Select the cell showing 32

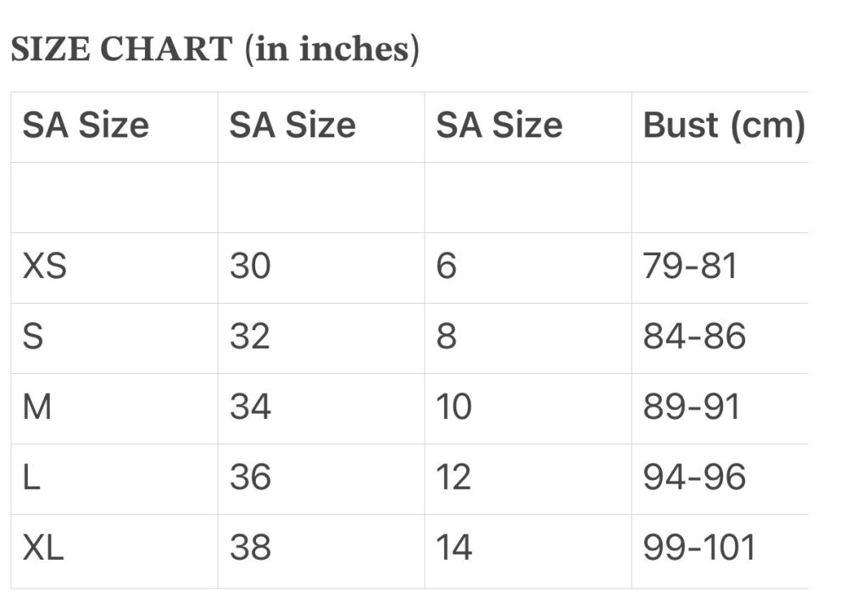pyautogui.click(x=250, y=337)
